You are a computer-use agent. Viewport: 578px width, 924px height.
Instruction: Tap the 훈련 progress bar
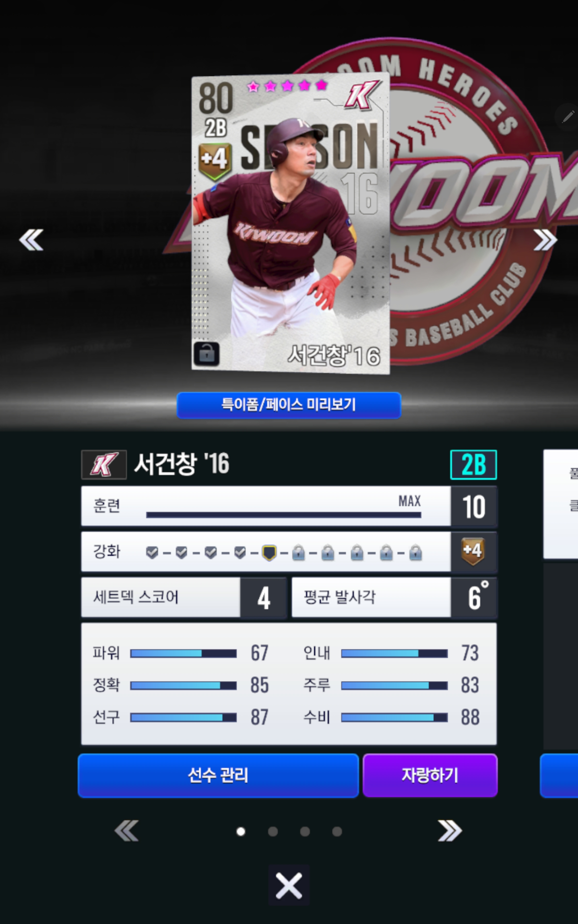(x=284, y=515)
